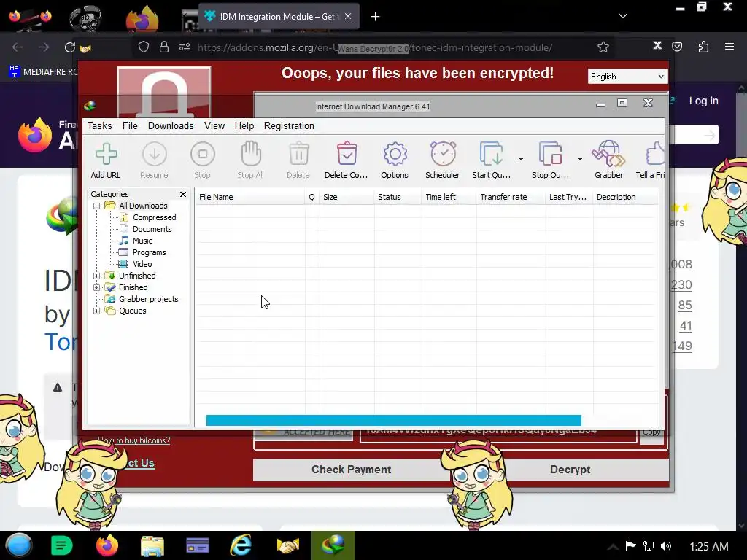The width and height of the screenshot is (747, 560).
Task: Open Internet Explorer from taskbar
Action: pyautogui.click(x=241, y=545)
